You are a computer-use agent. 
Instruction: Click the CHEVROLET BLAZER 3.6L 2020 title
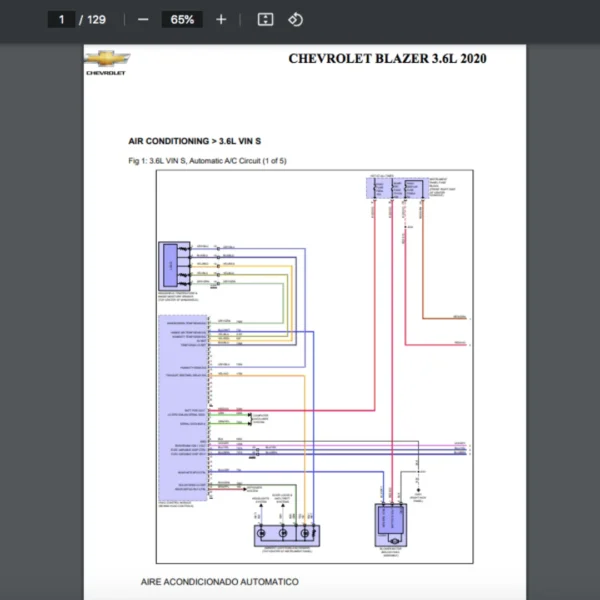click(x=387, y=58)
